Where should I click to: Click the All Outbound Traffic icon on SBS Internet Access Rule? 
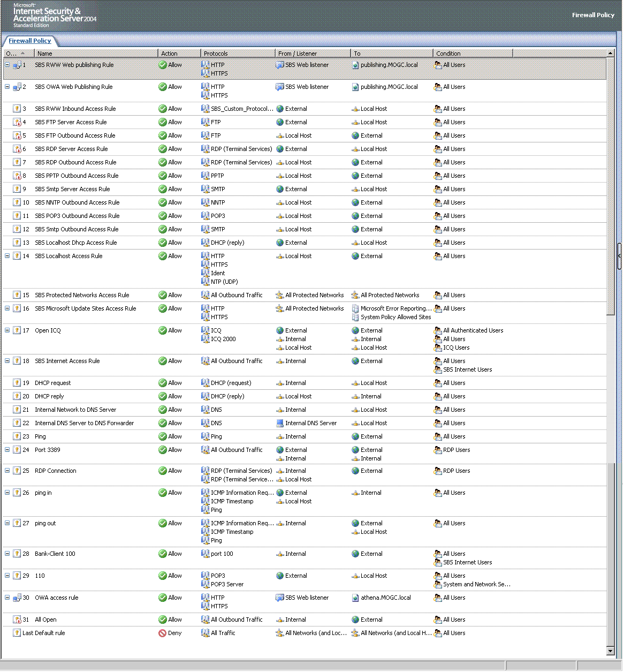[x=205, y=361]
